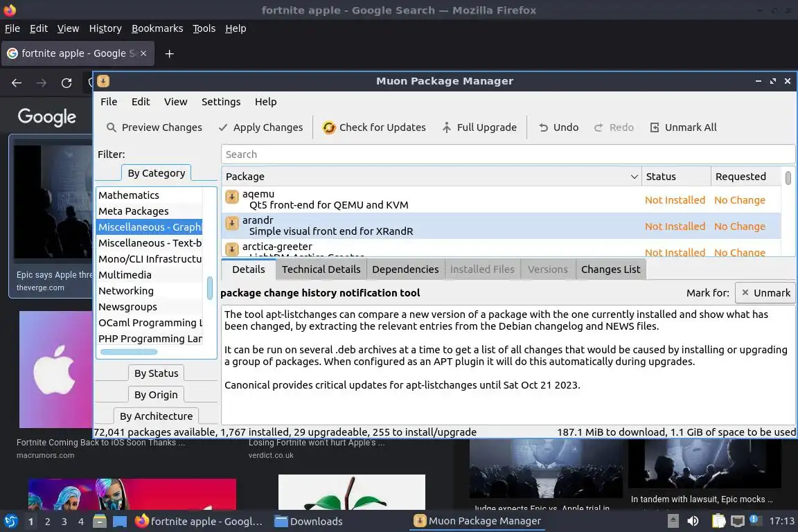Select Miscellaneous - Graphical category
The height and width of the screenshot is (532, 798).
[149, 227]
